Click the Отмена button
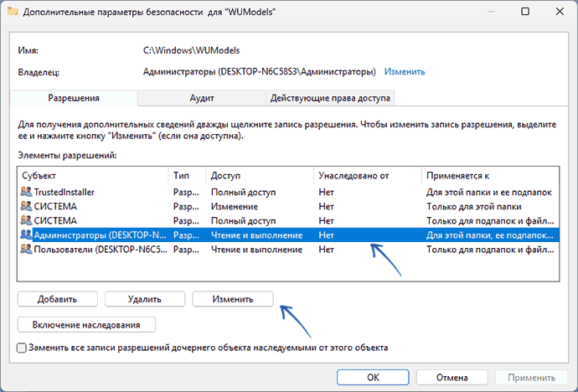The image size is (578, 392). (452, 376)
